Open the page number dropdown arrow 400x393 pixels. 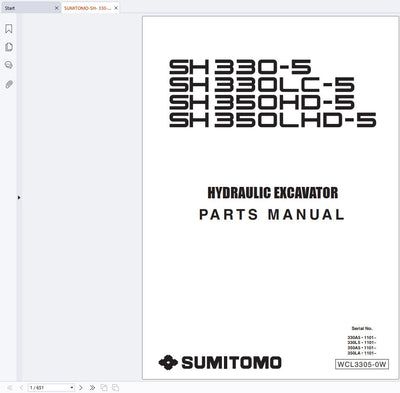72,388
